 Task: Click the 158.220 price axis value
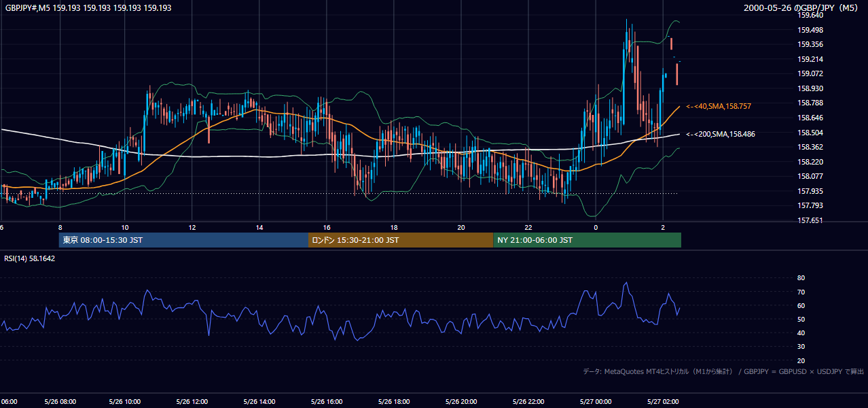[x=810, y=162]
